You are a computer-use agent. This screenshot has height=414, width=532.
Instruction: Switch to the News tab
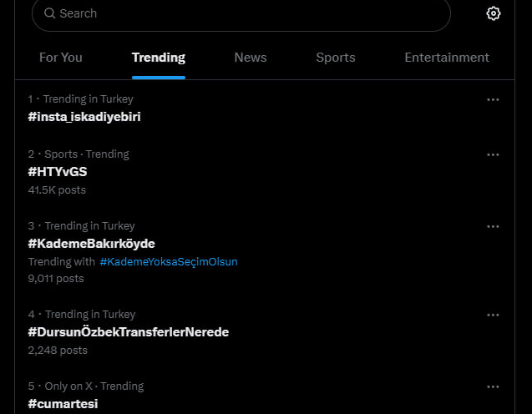coord(251,58)
